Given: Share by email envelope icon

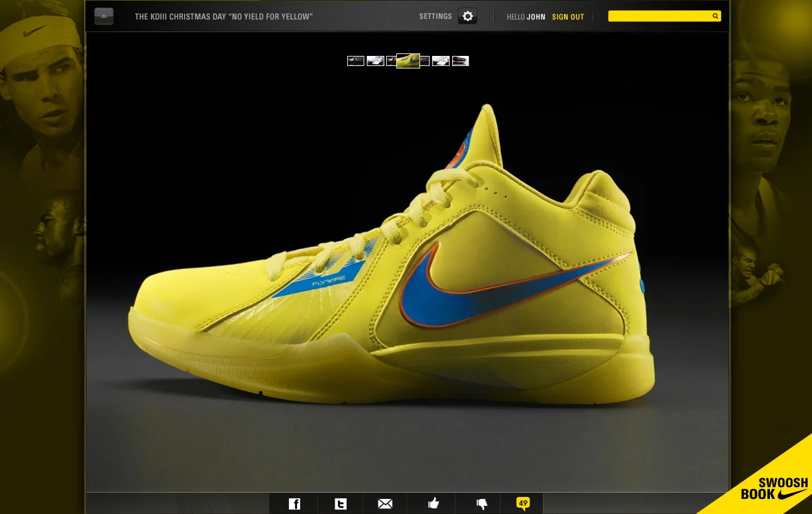Looking at the screenshot, I should [x=385, y=503].
